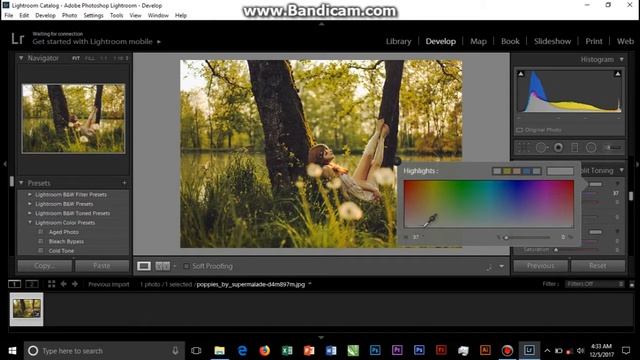Switch to Before/After view mode
Screen dimensions: 640x360
tap(162, 266)
